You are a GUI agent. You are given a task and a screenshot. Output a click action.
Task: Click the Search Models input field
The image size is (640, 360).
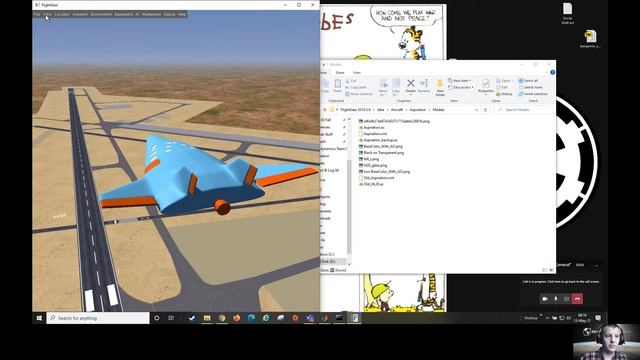click(524, 110)
